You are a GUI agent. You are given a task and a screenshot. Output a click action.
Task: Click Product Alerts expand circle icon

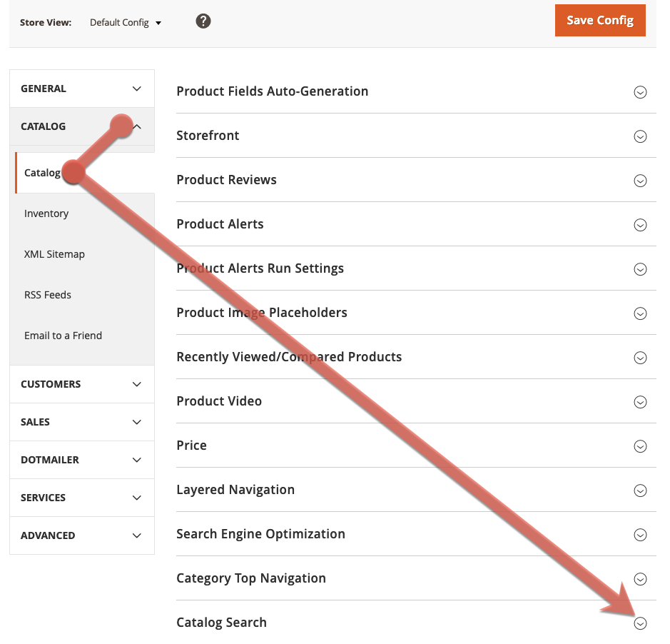[x=640, y=225]
